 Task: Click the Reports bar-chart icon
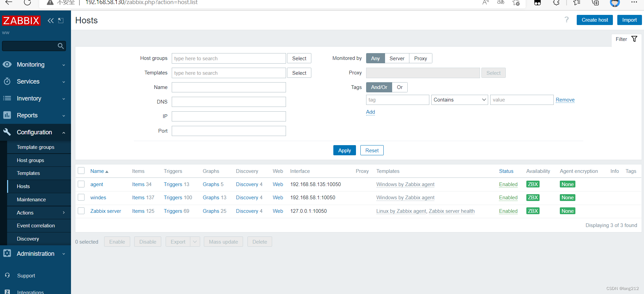7,115
